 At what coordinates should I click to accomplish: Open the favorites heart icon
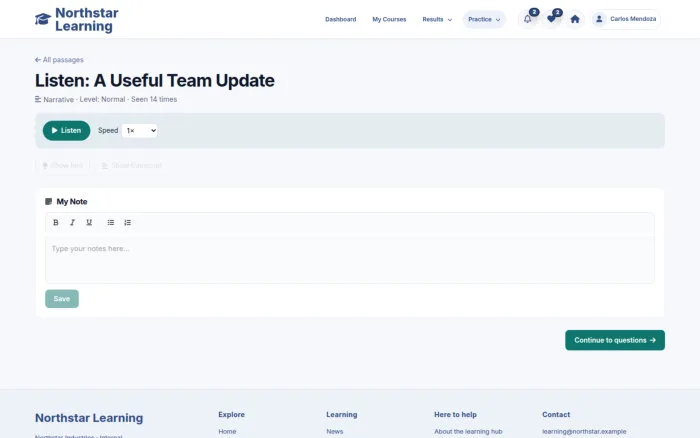click(x=551, y=19)
